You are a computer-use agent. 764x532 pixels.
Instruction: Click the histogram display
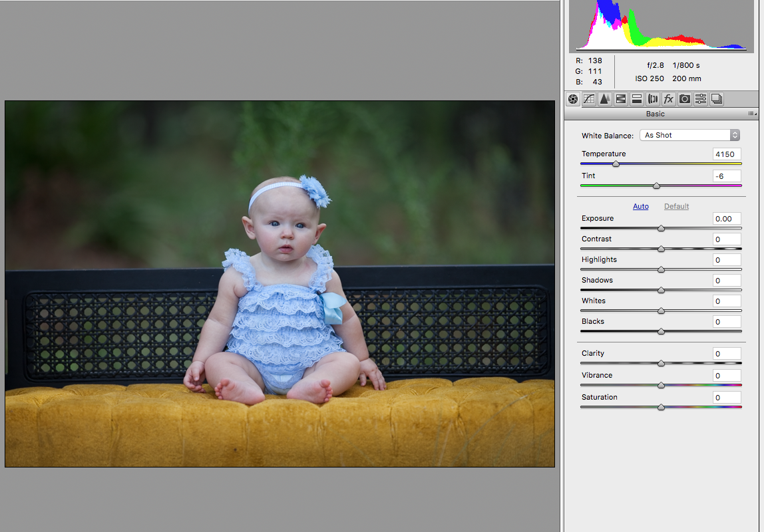pos(662,26)
